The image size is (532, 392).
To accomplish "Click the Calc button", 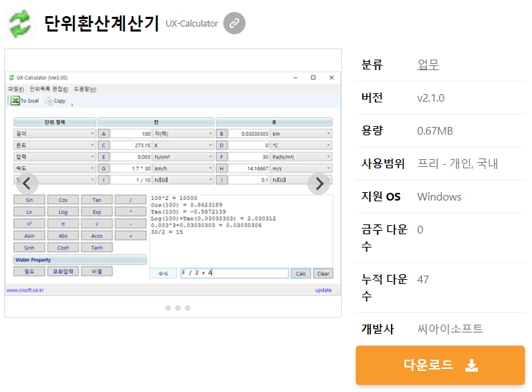I will (300, 273).
